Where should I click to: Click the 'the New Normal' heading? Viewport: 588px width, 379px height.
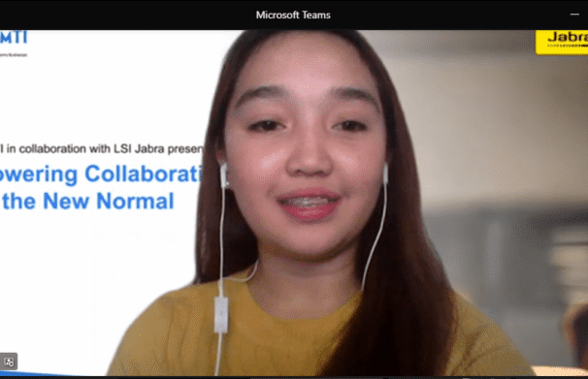coord(87,201)
